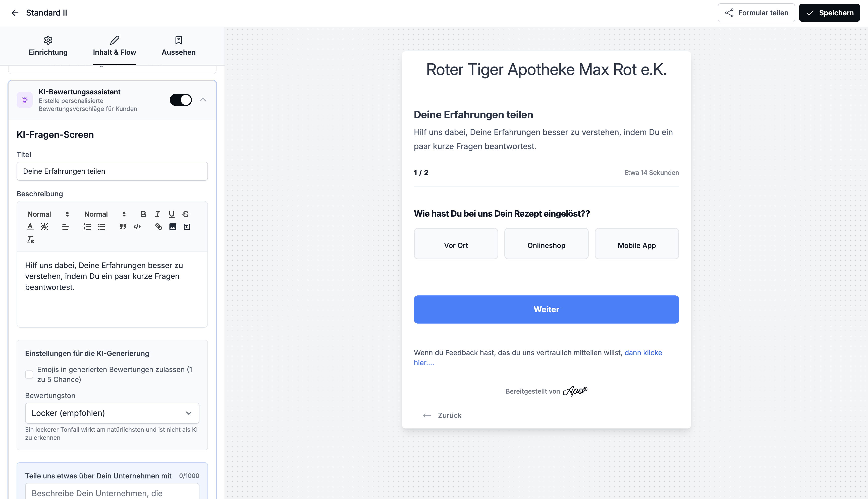Switch to the Aussehen tab
The image size is (868, 499).
point(178,46)
